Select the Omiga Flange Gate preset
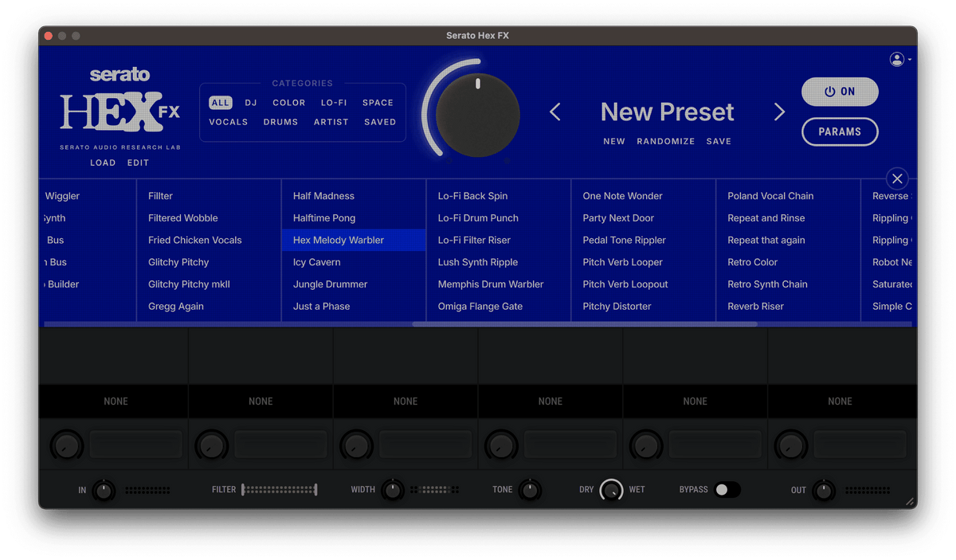The image size is (956, 560). coord(480,307)
